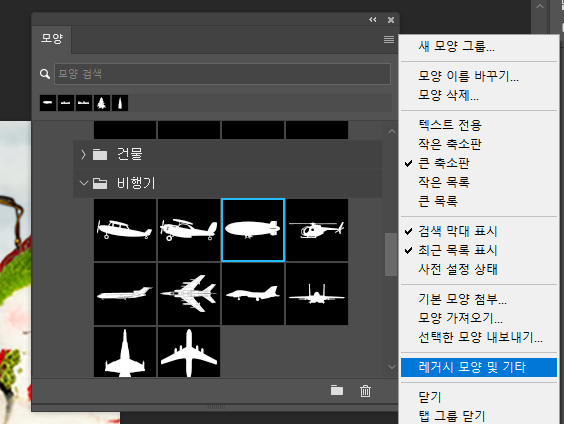Select 큰 목록 view option
This screenshot has width=564, height=424.
pyautogui.click(x=479, y=201)
